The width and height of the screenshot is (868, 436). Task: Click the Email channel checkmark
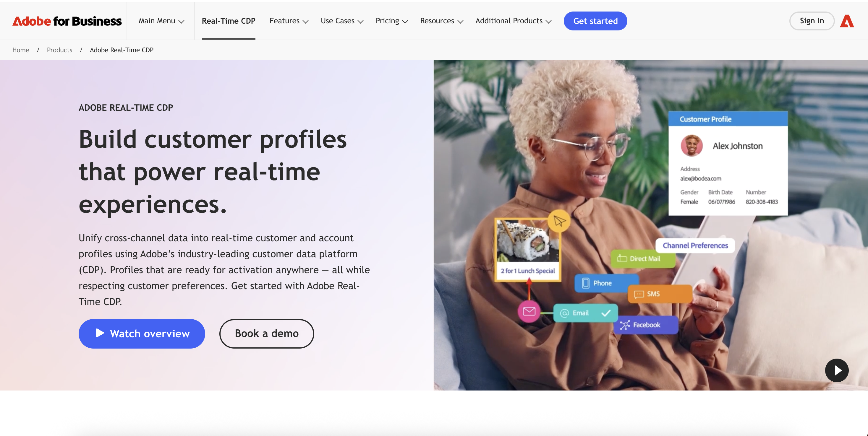coord(606,313)
